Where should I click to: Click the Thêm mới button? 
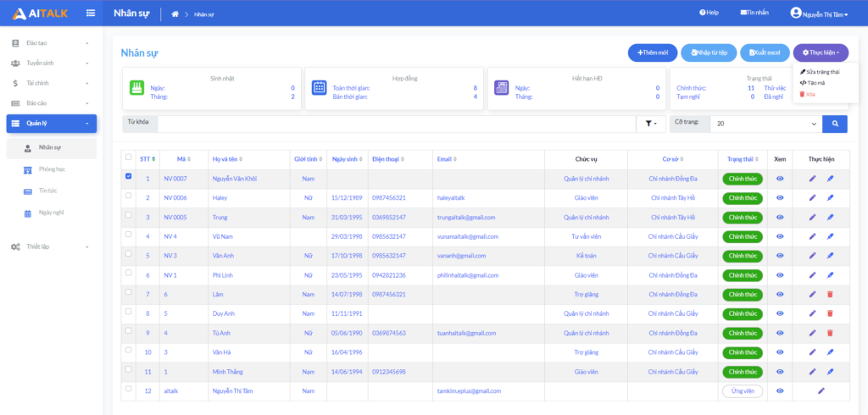[x=653, y=53]
